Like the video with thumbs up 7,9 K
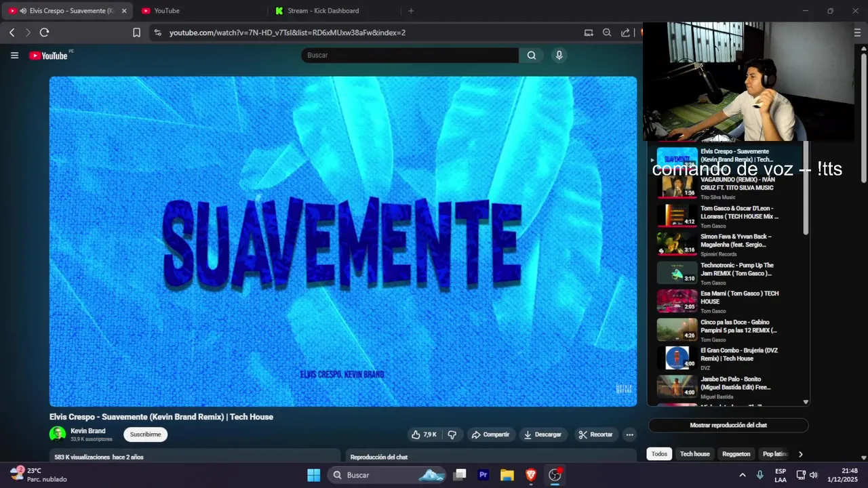 pyautogui.click(x=424, y=434)
